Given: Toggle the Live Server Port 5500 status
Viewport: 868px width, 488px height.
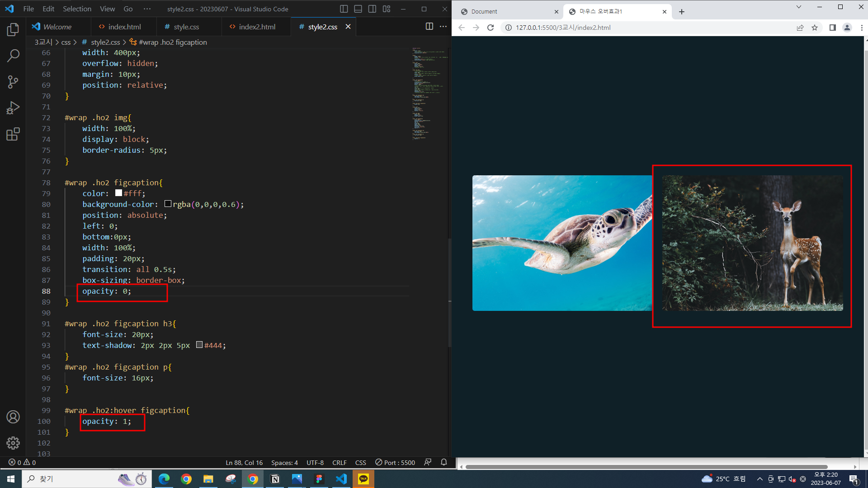Looking at the screenshot, I should (x=395, y=463).
